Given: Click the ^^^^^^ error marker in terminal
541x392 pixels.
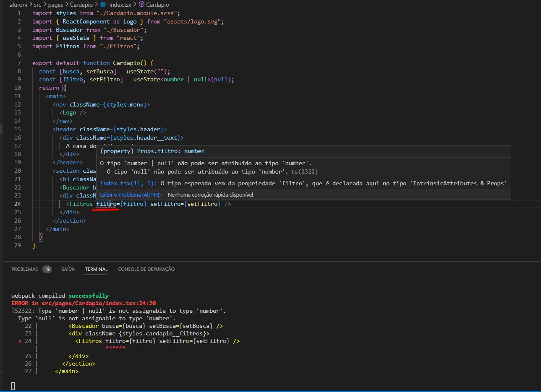Looking at the screenshot, I should click(115, 348).
